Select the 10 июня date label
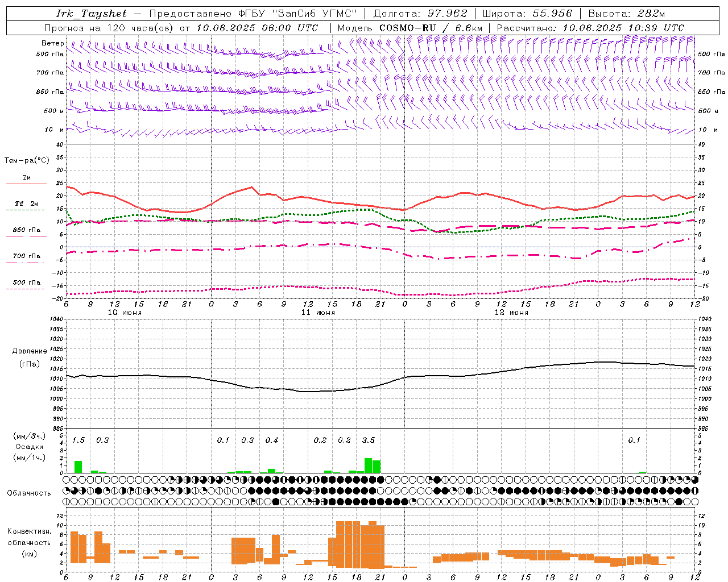The height and width of the screenshot is (582, 728). pos(125,312)
